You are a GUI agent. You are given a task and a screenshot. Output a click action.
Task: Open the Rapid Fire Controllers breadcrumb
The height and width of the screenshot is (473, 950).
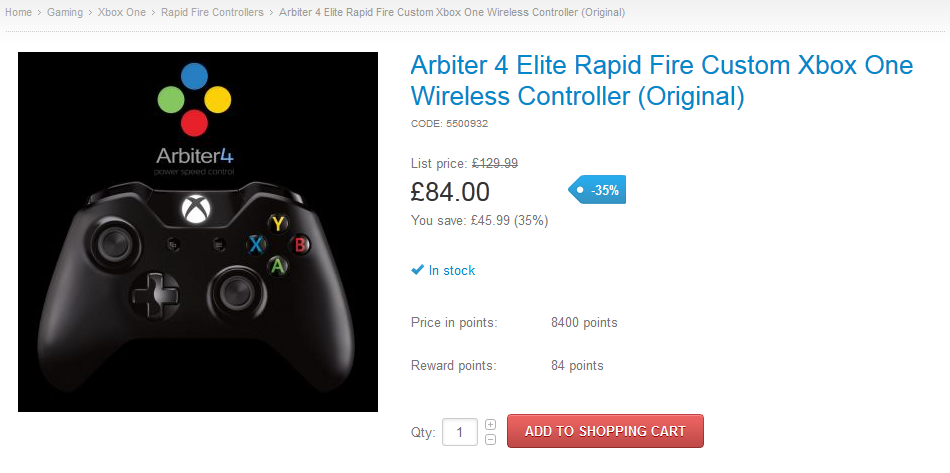(212, 12)
